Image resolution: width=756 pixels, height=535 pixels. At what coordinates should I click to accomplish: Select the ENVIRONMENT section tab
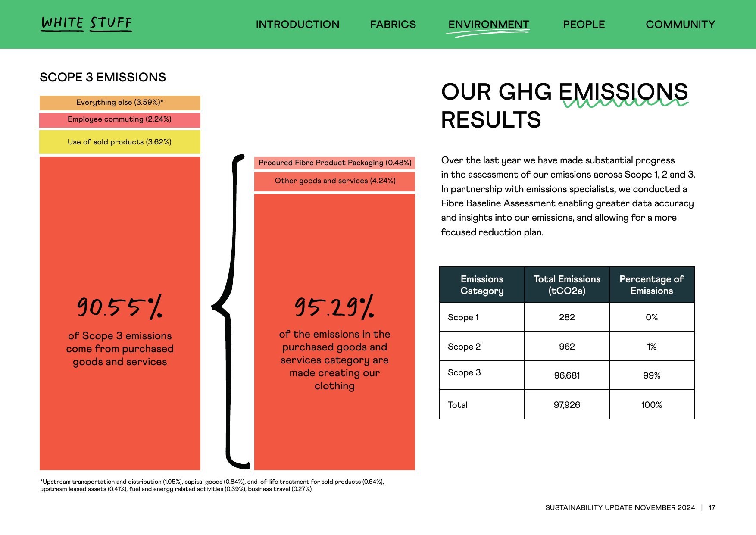489,25
